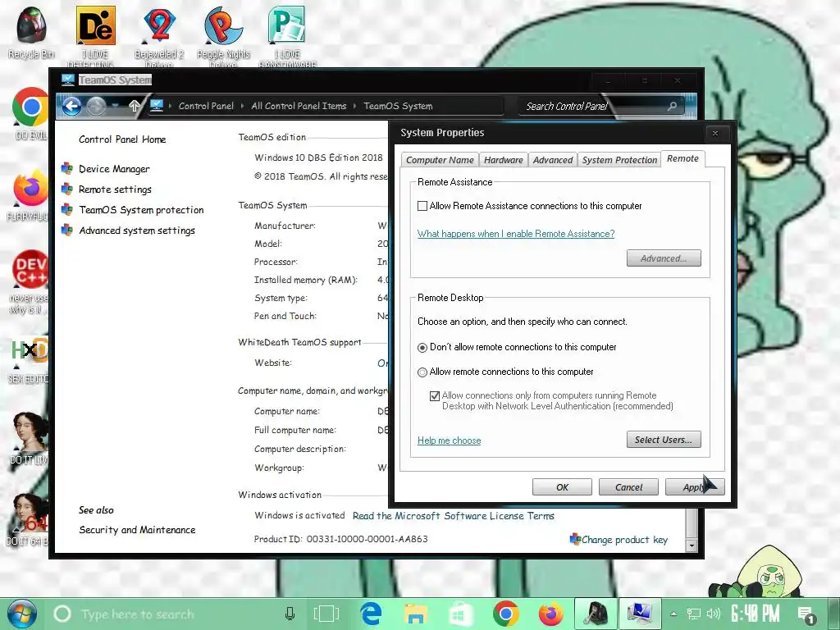Viewport: 840px width, 630px height.
Task: Open the Chrome "DO EVIL" desktop icon
Action: coord(30,113)
